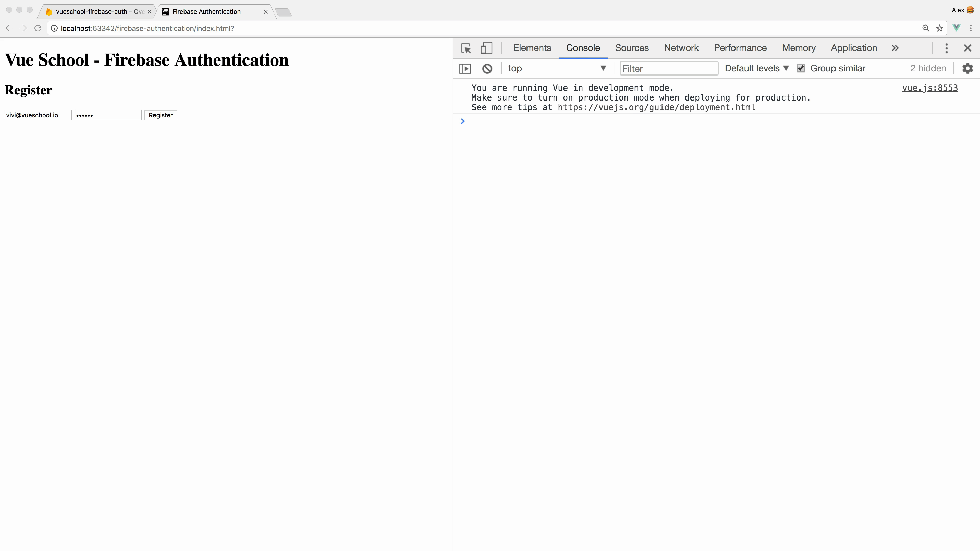Screen dimensions: 980x551
Task: Click the browser address bar URL
Action: click(147, 28)
